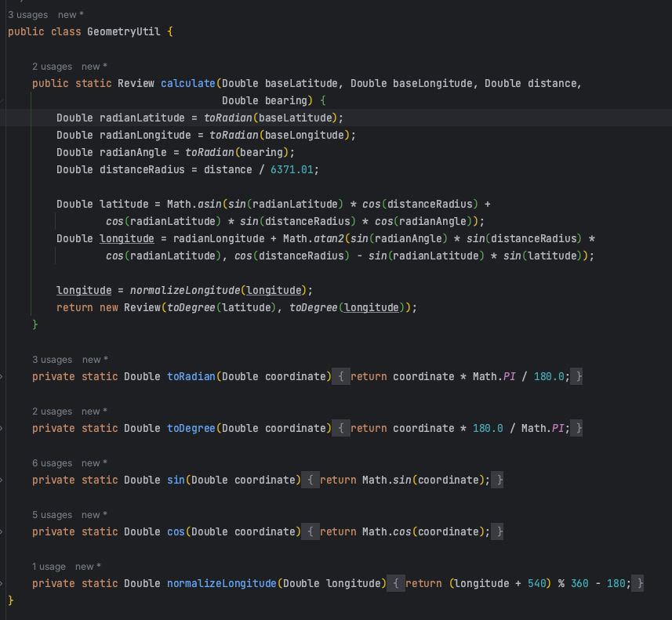The image size is (672, 620).
Task: Expand the folded '{' of cos method
Action: (x=311, y=531)
